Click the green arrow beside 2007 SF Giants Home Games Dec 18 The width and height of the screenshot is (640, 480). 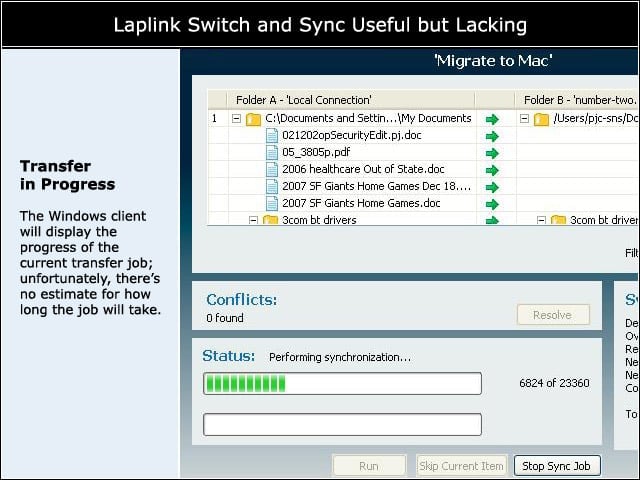(x=492, y=187)
